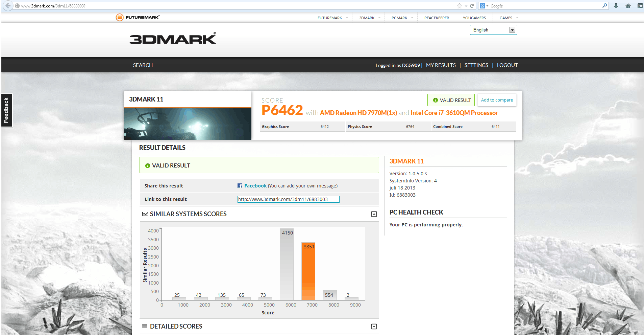Screen dimensions: 644x335
Task: Open address bar history dropdown arrow
Action: pyautogui.click(x=466, y=6)
